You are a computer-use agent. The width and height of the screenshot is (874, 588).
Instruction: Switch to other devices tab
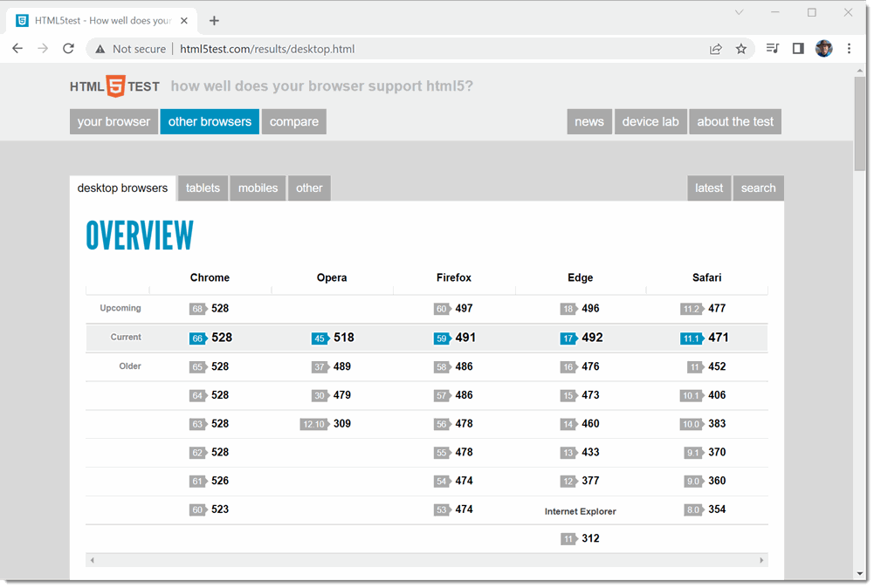309,188
